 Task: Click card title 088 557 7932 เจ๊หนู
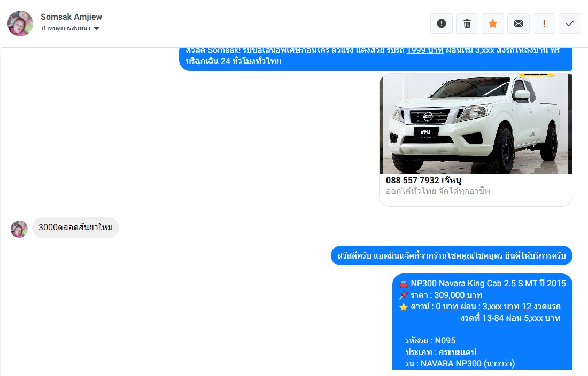423,180
